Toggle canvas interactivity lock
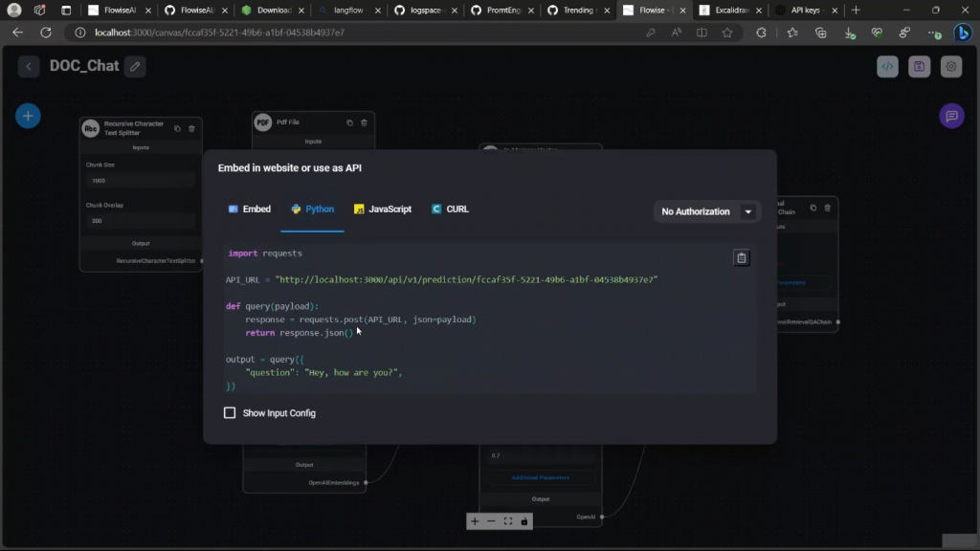 pyautogui.click(x=524, y=521)
